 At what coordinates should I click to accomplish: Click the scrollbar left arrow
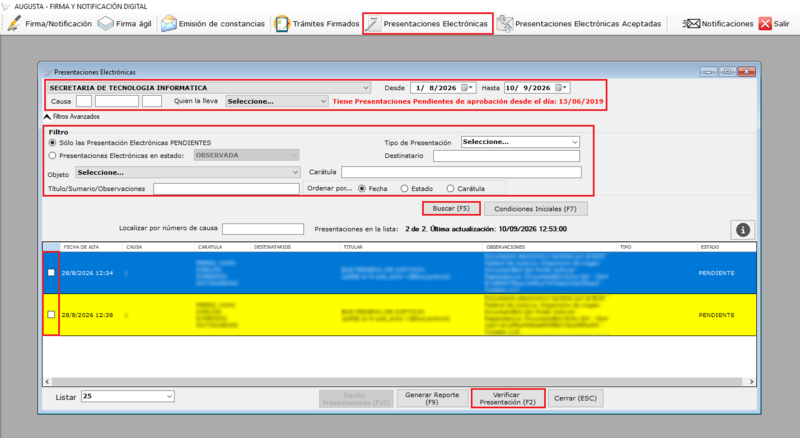coord(47,381)
